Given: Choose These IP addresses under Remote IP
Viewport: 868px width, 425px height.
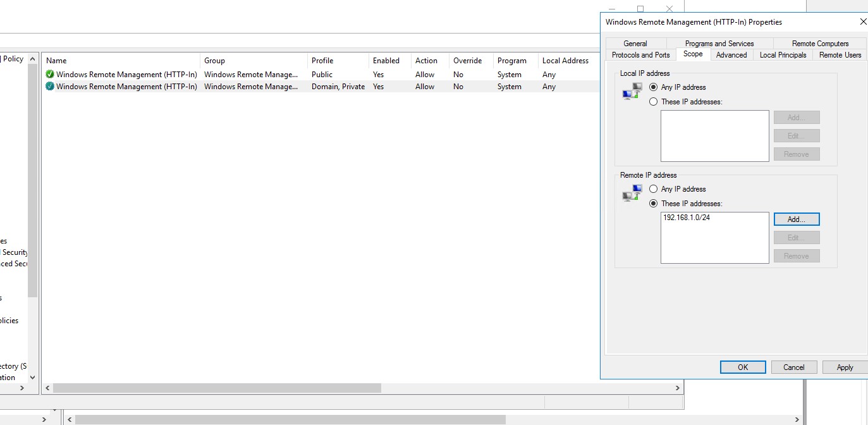Looking at the screenshot, I should coord(654,204).
